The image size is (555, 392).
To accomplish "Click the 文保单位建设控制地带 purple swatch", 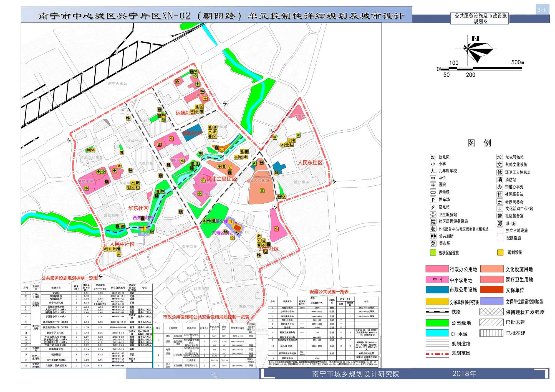I will tap(492, 301).
